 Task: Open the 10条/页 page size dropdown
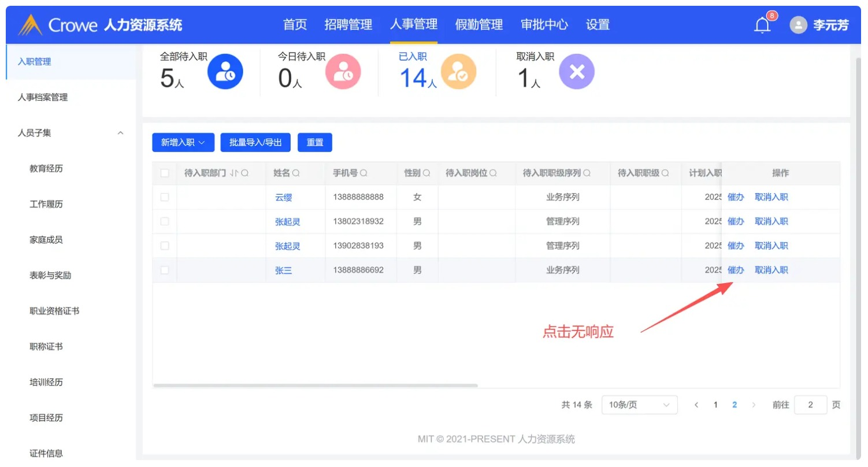click(x=639, y=405)
